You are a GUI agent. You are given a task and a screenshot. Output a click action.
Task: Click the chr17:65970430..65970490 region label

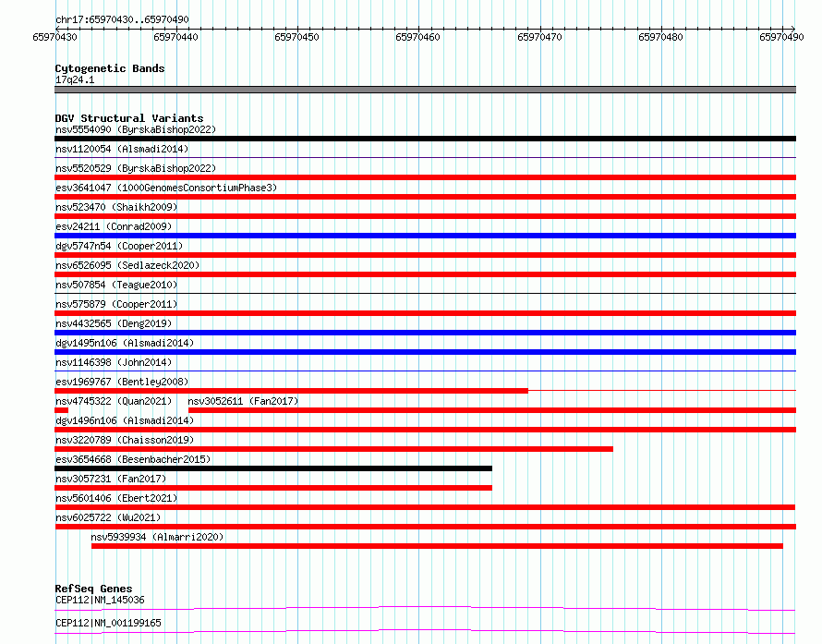[x=122, y=19]
